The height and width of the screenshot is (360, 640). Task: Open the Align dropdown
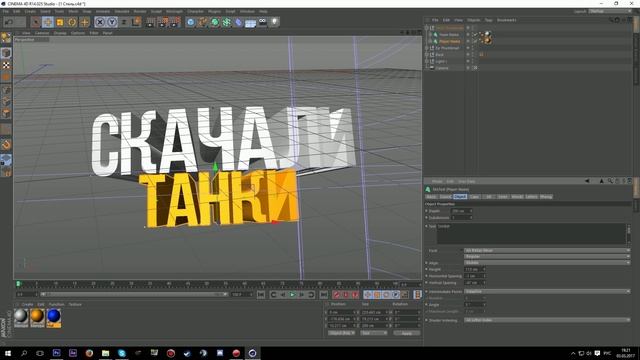click(547, 263)
